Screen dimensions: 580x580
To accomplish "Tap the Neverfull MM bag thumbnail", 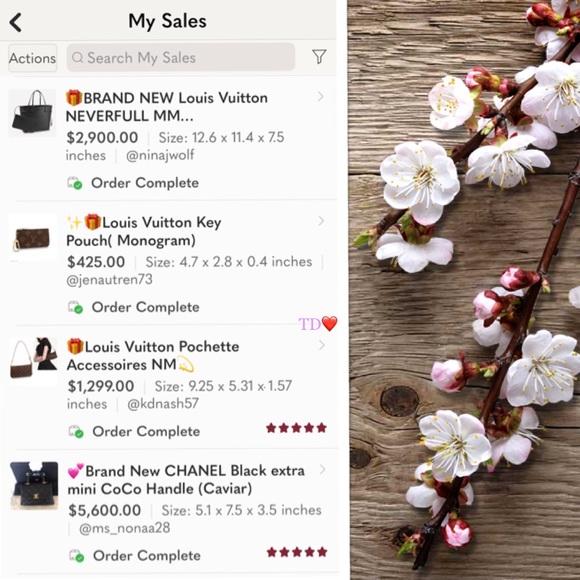I will pos(32,112).
